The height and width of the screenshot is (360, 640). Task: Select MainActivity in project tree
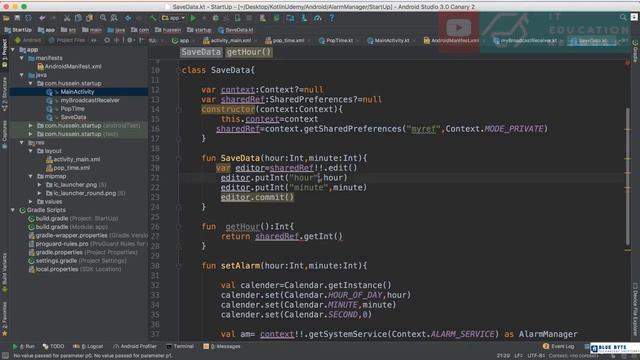coord(77,92)
